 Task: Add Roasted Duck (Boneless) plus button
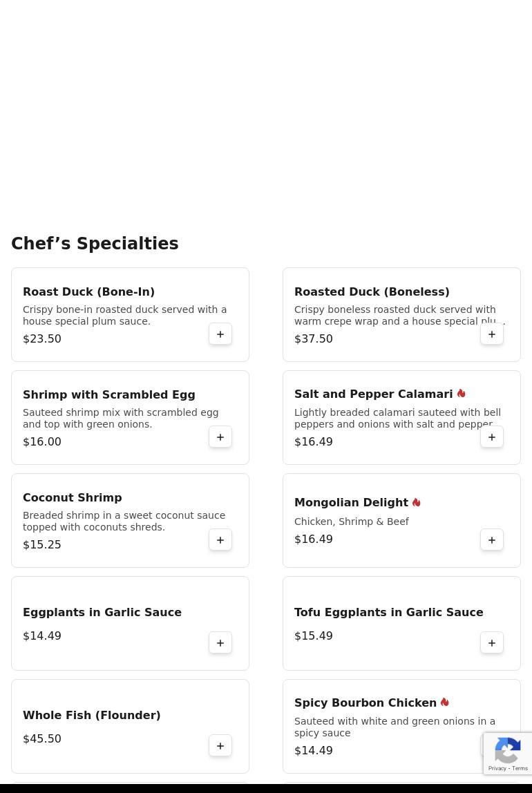click(x=492, y=334)
